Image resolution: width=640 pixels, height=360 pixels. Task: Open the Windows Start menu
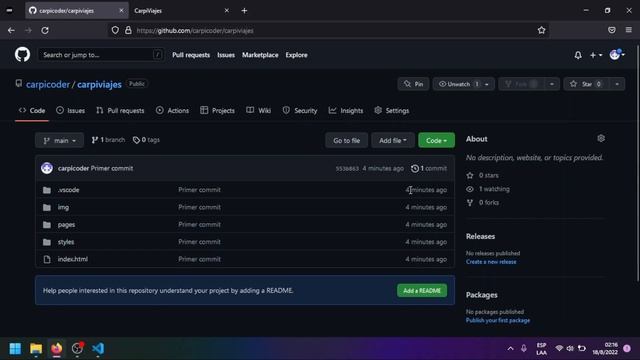click(x=15, y=349)
